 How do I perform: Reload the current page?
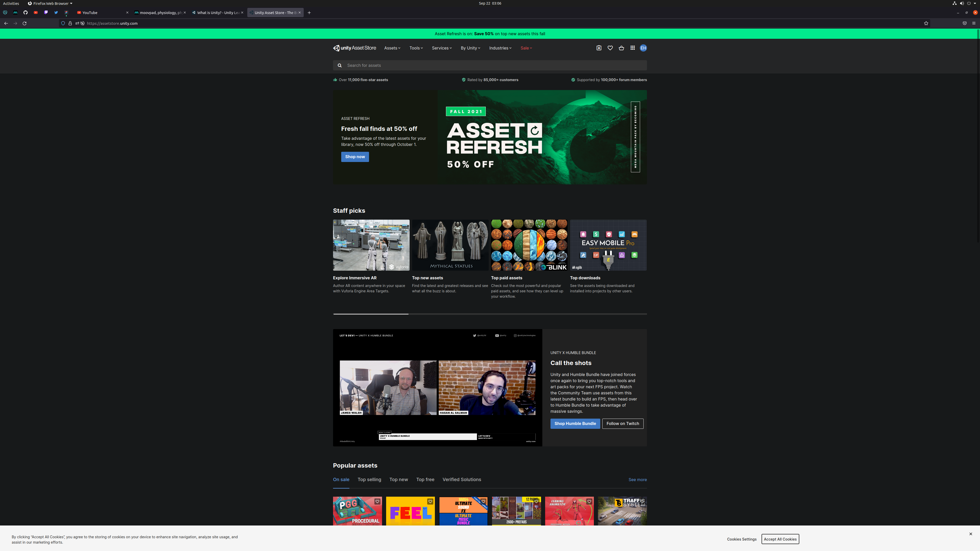(25, 23)
